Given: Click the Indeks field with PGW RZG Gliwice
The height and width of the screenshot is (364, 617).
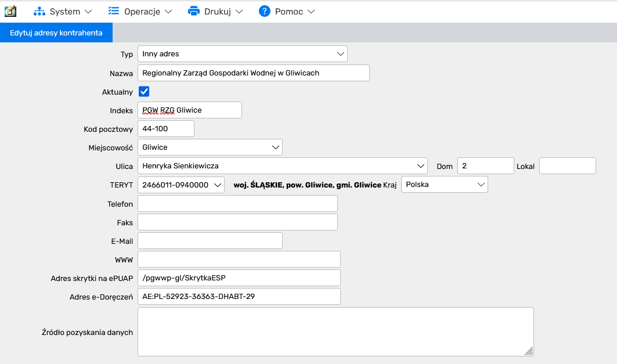Looking at the screenshot, I should (190, 110).
